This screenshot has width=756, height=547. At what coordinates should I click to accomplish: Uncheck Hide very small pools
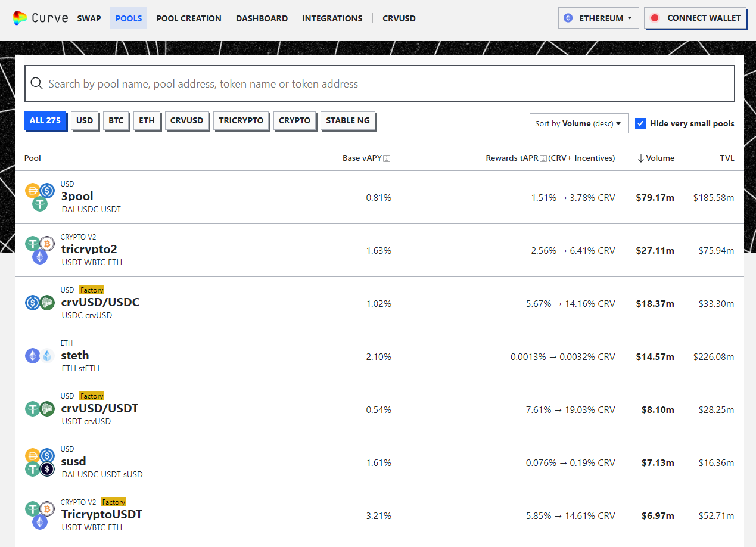coord(640,123)
